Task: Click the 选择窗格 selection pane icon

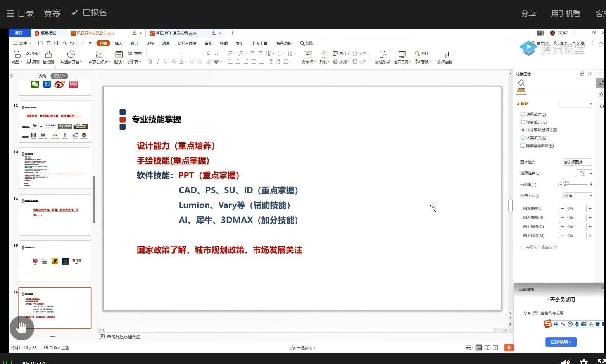Action: pos(445,55)
